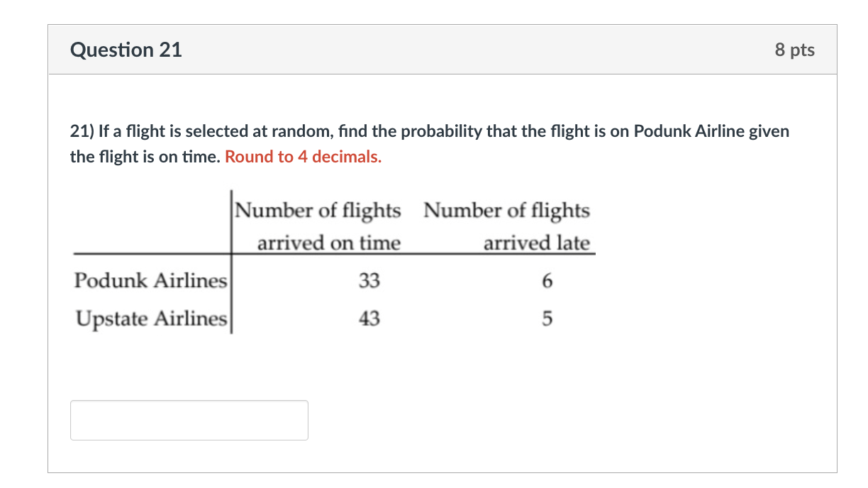Select the "Podunk Airlines" row label
The height and width of the screenshot is (488, 868).
pos(150,281)
